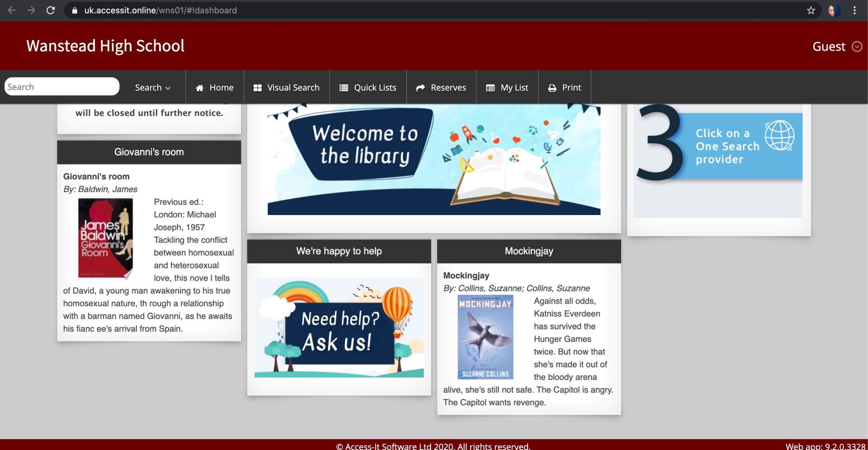Click the Collins, Suzanne author line
Screen dimensions: 868x450
pos(517,288)
